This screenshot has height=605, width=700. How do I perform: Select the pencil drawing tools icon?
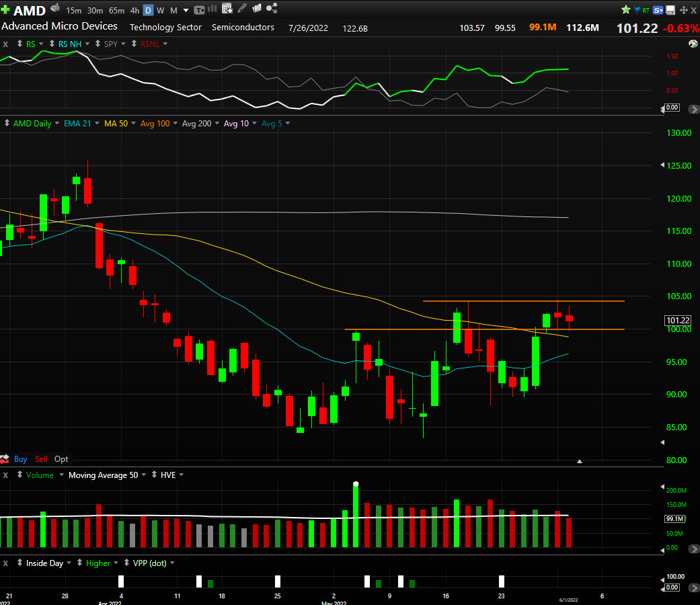coord(242,8)
